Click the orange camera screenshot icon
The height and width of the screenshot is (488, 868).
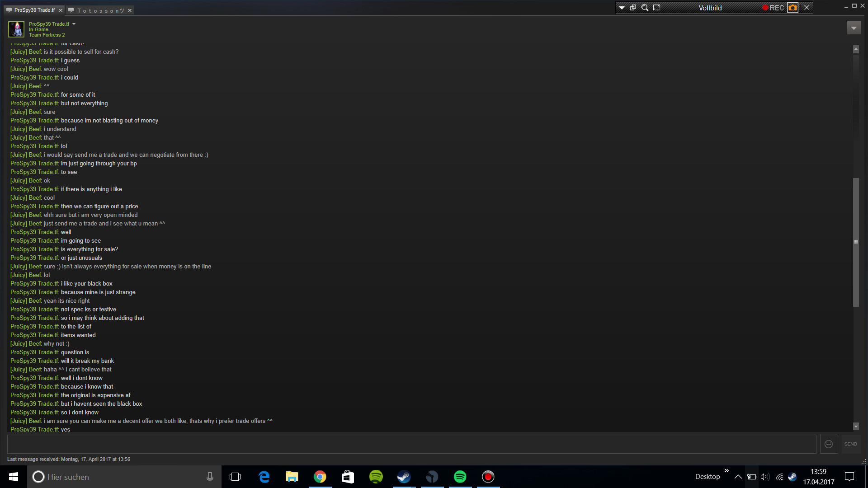(x=793, y=8)
